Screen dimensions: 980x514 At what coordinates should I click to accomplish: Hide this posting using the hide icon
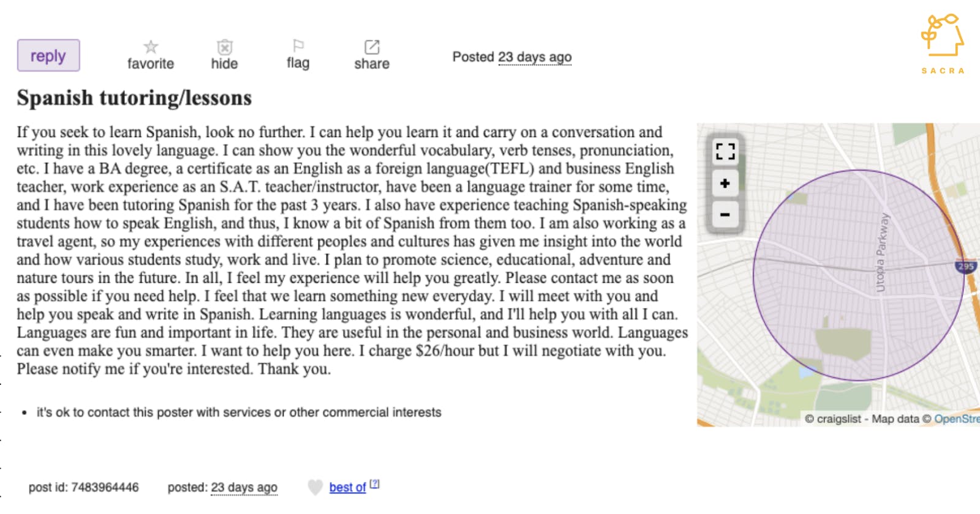point(225,48)
